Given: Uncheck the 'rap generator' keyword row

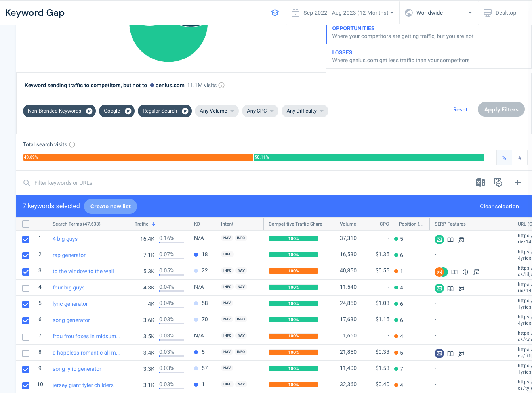Looking at the screenshot, I should tap(25, 255).
